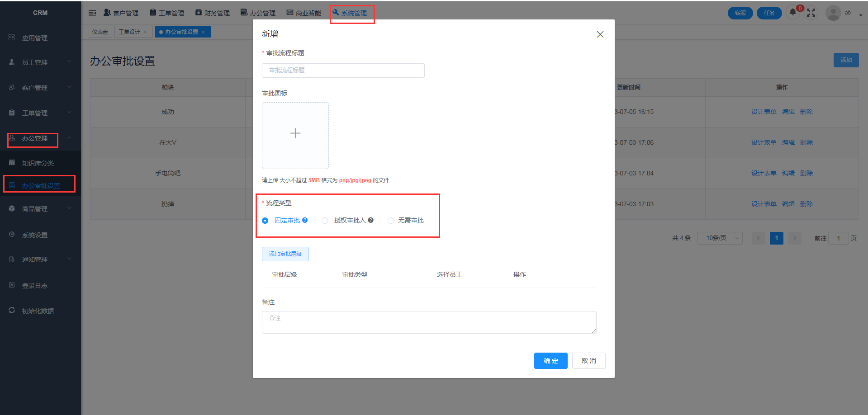Click the 应用管理 sidebar icon
868x415 pixels.
click(x=12, y=38)
